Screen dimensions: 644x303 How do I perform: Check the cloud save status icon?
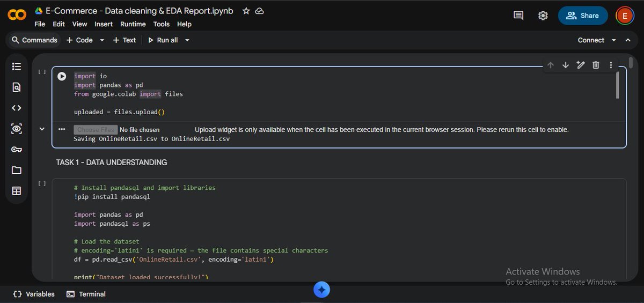coord(259,11)
